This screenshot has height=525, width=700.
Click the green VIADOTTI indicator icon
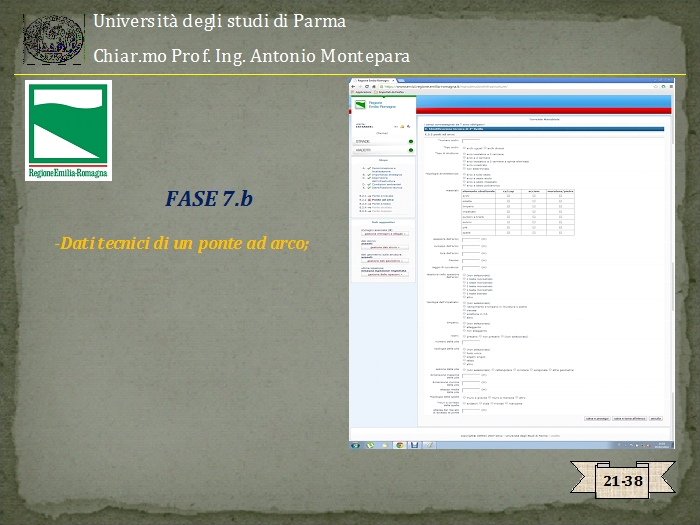point(410,150)
